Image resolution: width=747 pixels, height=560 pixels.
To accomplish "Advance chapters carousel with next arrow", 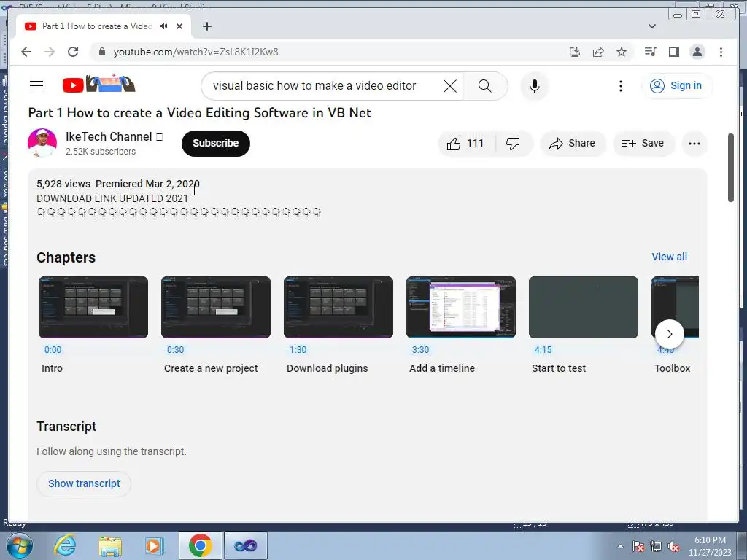I will coord(670,334).
